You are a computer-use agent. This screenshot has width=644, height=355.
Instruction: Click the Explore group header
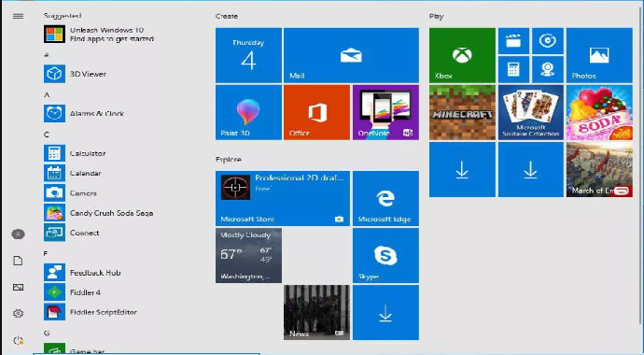click(229, 160)
